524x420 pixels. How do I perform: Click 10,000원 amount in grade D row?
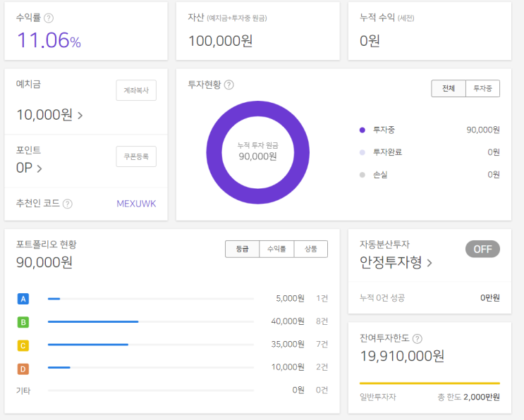[x=288, y=367]
